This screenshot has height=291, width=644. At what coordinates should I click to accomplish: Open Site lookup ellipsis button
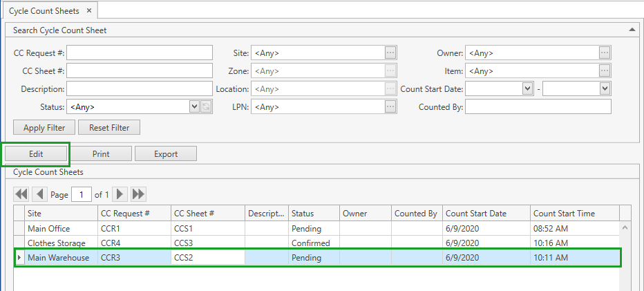pyautogui.click(x=390, y=53)
